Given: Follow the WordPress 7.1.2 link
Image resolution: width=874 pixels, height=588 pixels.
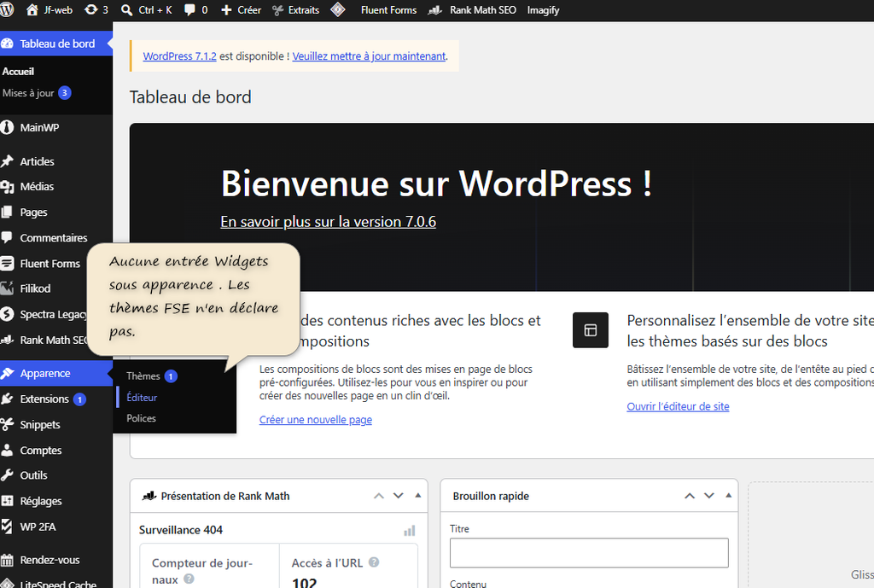Looking at the screenshot, I should pyautogui.click(x=179, y=56).
